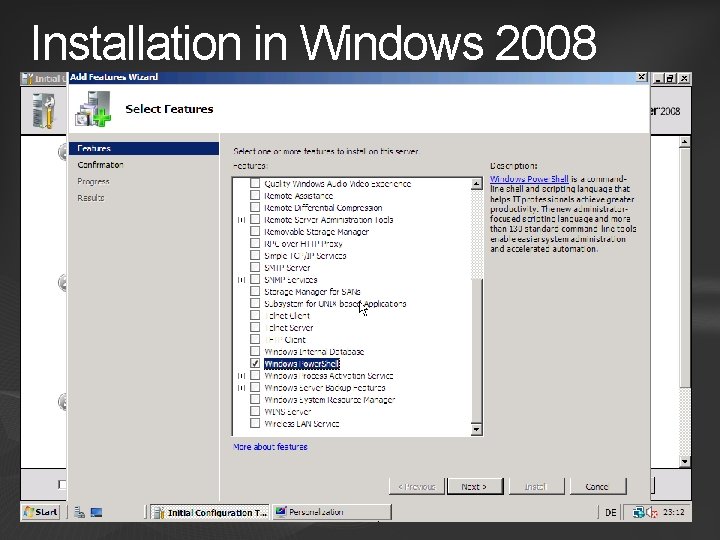Select Features step in wizard sidebar
720x540 pixels.
(x=144, y=148)
